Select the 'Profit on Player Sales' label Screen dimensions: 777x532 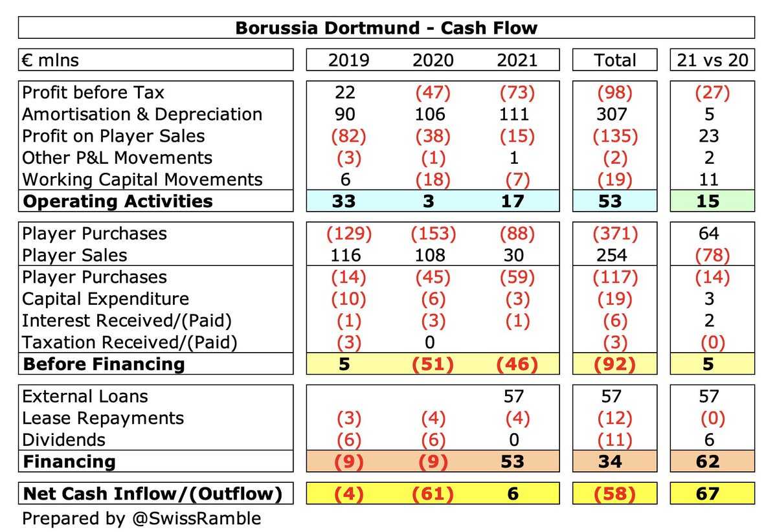pyautogui.click(x=114, y=136)
